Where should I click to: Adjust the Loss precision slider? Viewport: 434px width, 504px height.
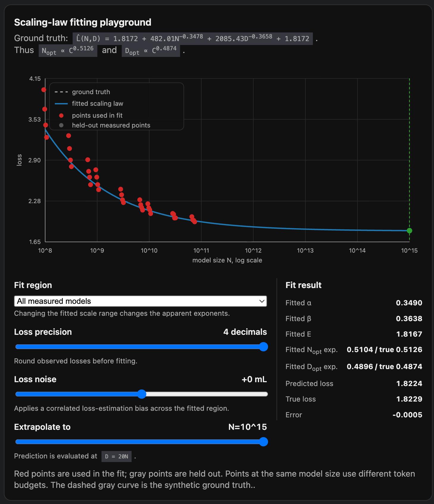pos(142,347)
